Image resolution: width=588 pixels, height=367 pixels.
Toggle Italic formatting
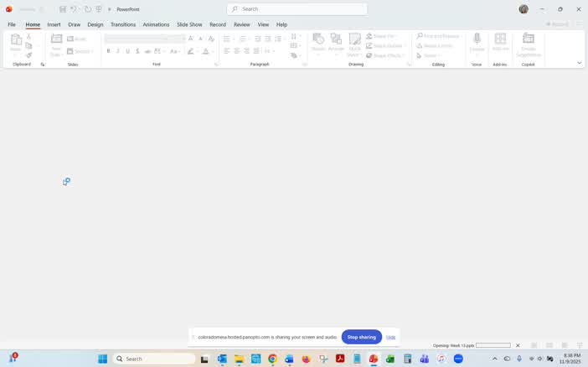pyautogui.click(x=118, y=51)
